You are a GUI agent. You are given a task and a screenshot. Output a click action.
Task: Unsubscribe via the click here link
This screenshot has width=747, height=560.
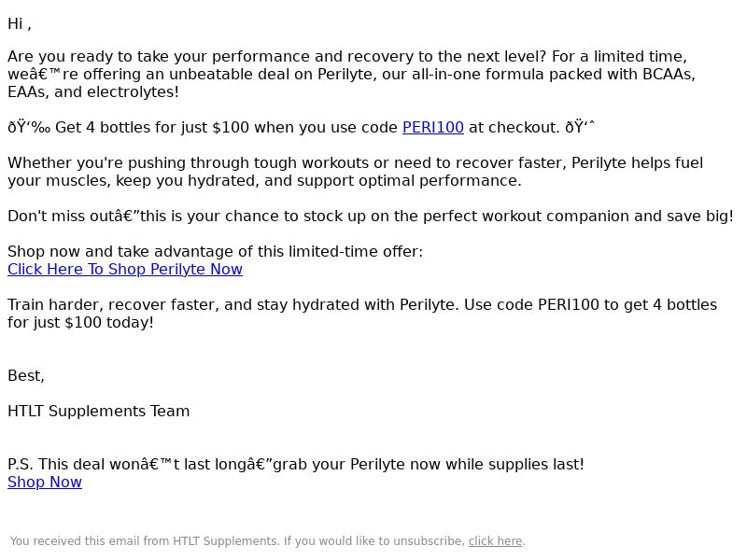tap(495, 541)
